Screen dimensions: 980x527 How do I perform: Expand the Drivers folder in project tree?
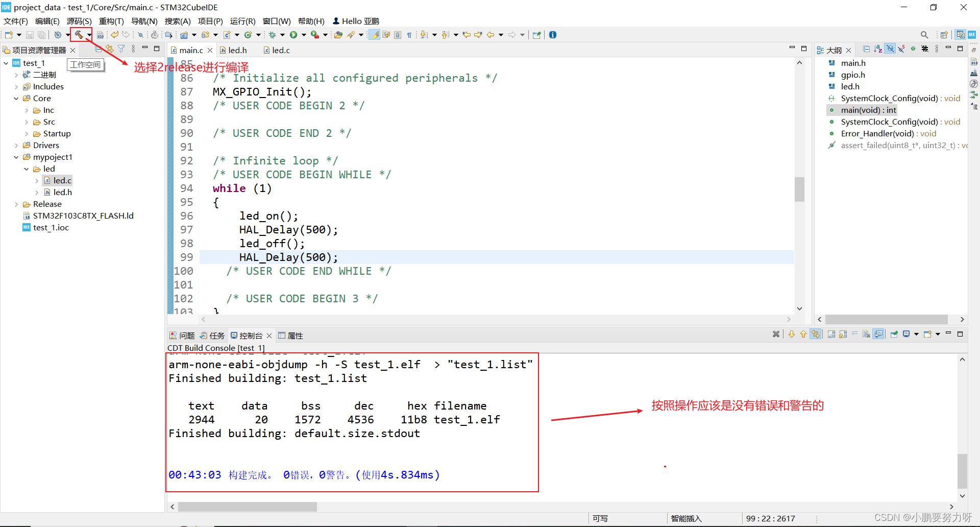16,146
